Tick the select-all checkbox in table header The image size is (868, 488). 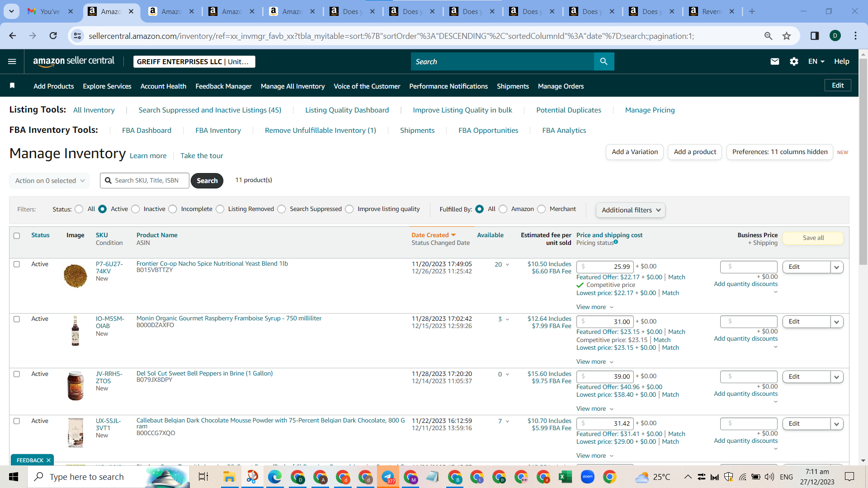[x=17, y=235]
